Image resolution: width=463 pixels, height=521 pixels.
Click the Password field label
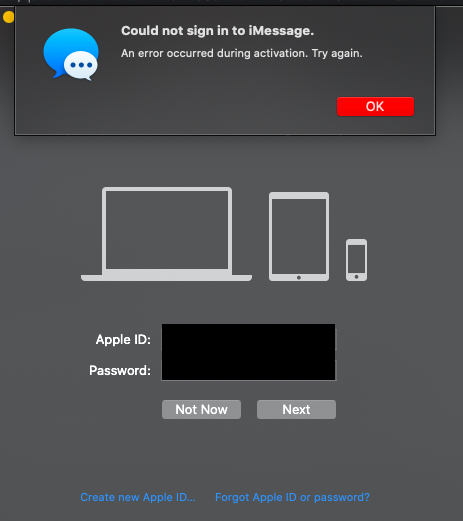coord(120,370)
